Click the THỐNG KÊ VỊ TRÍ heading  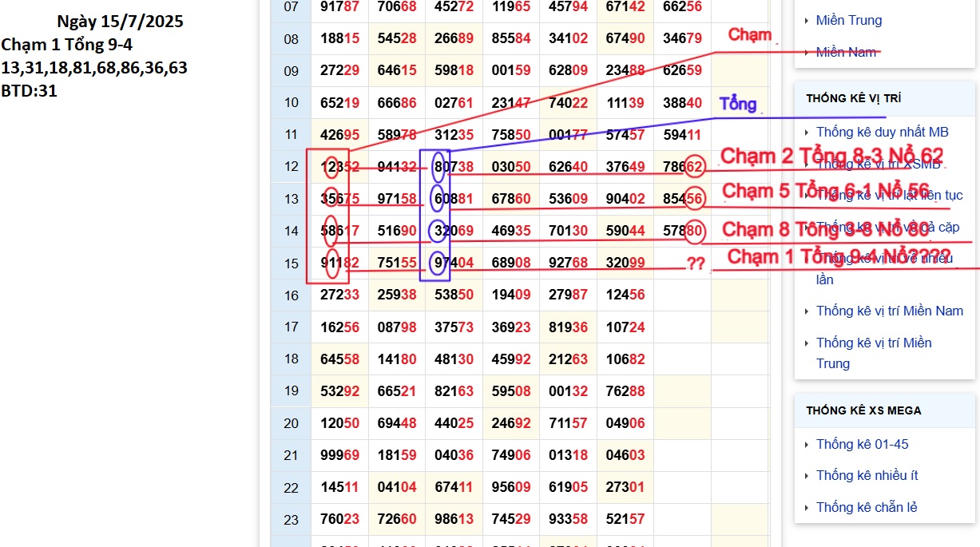pyautogui.click(x=854, y=98)
